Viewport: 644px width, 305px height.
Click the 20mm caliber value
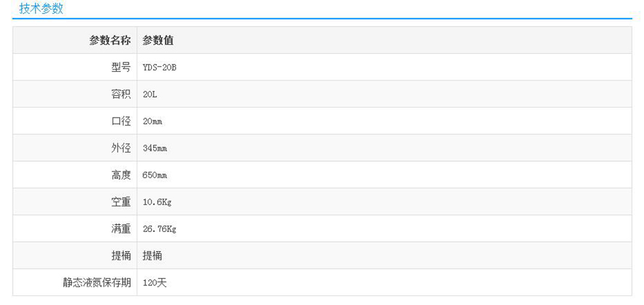tap(152, 122)
